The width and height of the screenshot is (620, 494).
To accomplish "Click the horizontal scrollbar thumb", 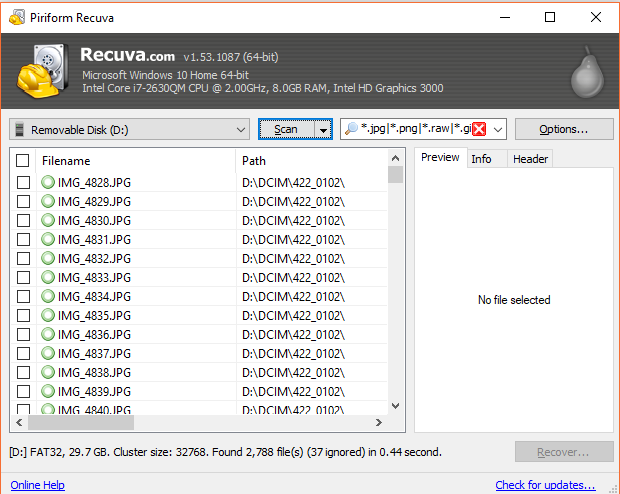I will [81, 422].
